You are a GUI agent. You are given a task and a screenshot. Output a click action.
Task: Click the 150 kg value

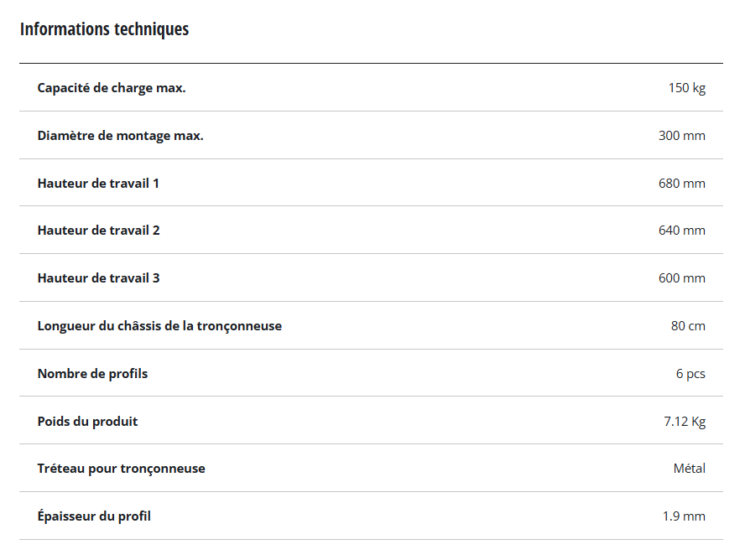coord(686,88)
